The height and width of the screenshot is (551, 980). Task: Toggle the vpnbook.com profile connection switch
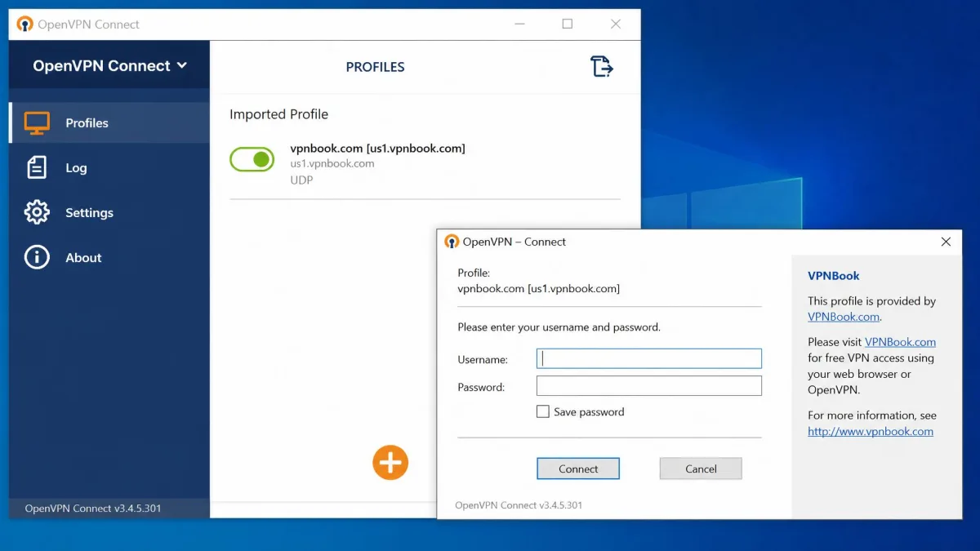(252, 159)
